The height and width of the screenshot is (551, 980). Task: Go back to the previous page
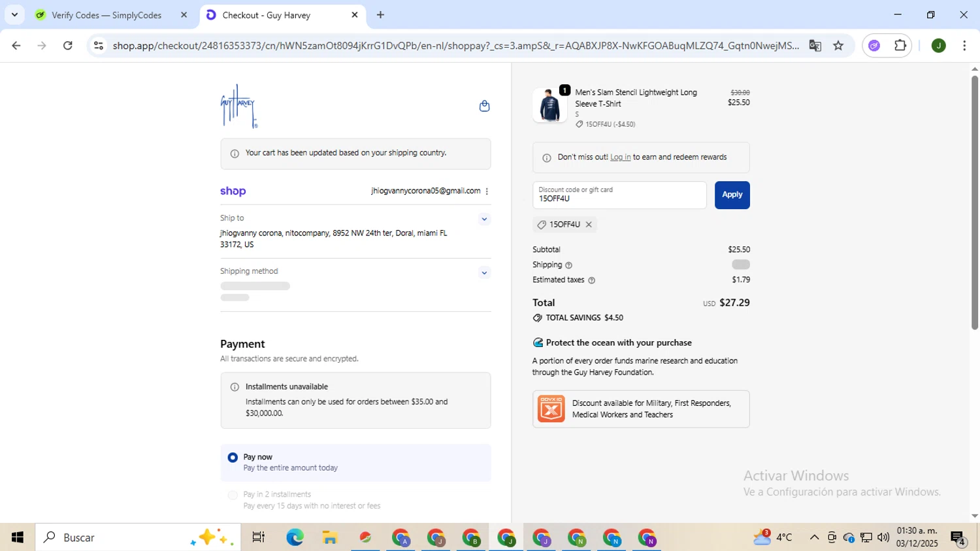pyautogui.click(x=16, y=45)
